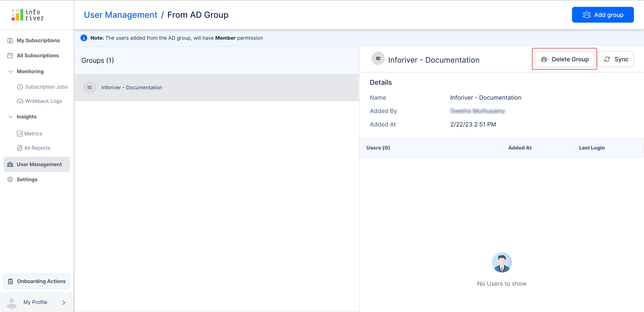Click the Last Login column header
Screen dimensions: 644x312
pyautogui.click(x=592, y=148)
